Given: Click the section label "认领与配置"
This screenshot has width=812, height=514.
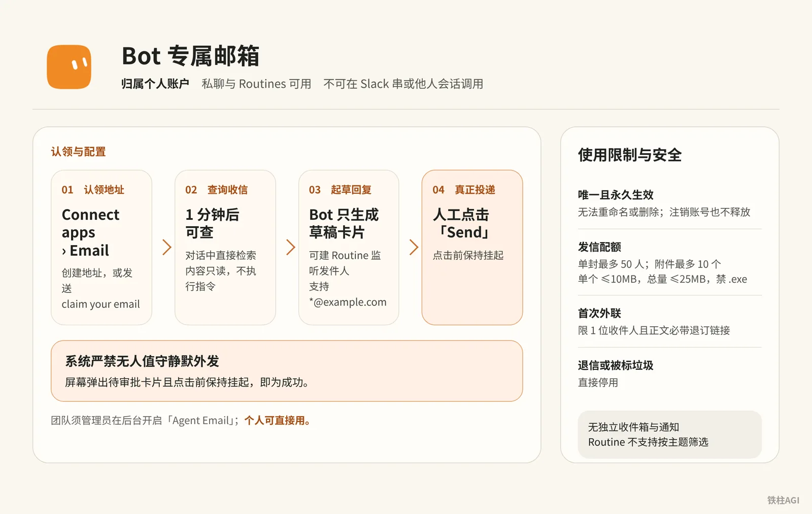Looking at the screenshot, I should coord(78,152).
